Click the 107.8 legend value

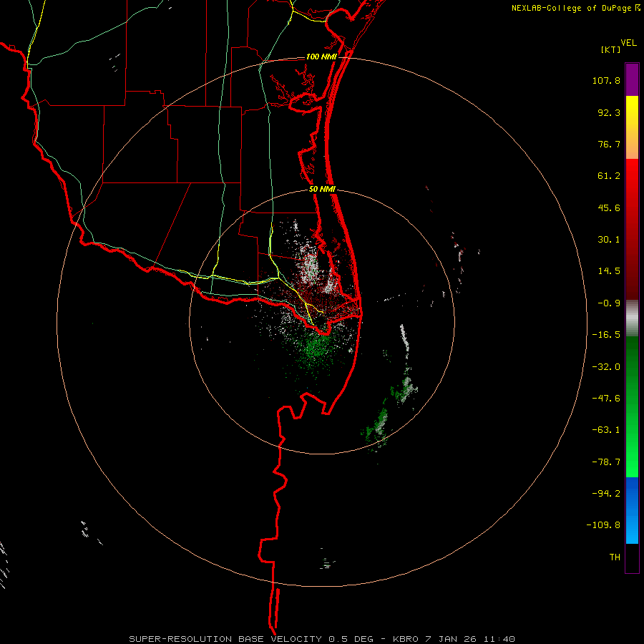click(606, 80)
